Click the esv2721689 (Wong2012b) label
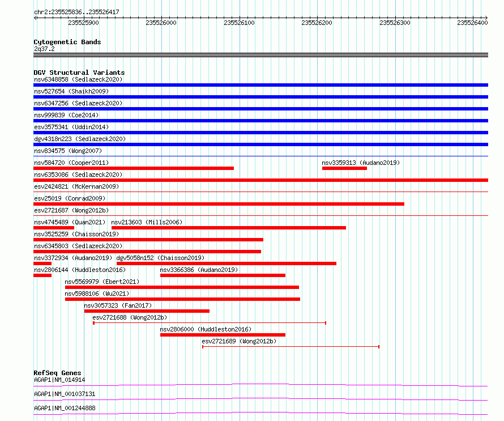Viewport: 504px width, 421px height. click(239, 341)
